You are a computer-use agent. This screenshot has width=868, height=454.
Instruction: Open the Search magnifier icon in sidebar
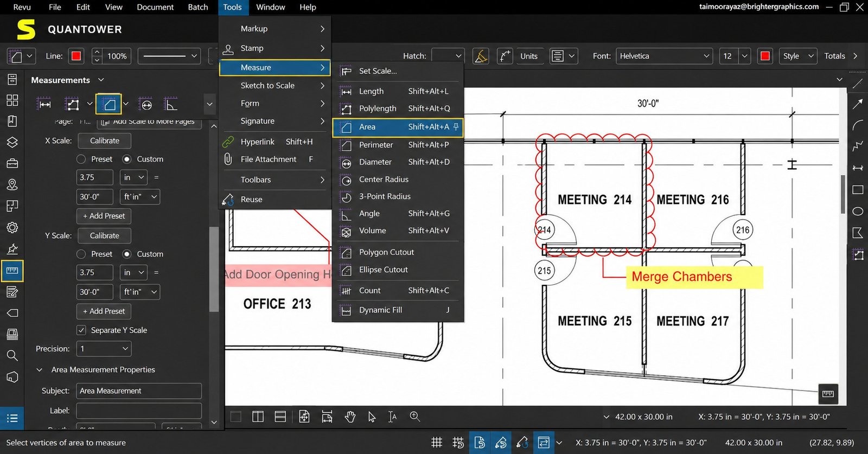12,355
